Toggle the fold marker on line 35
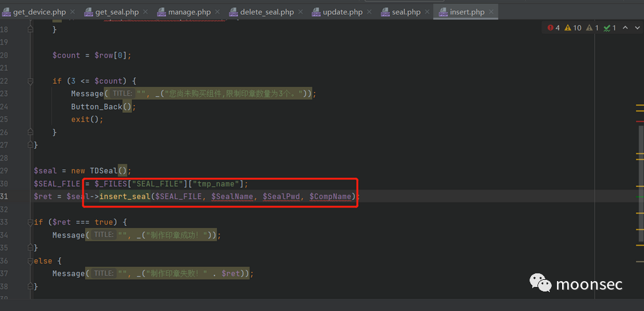The image size is (644, 311). point(31,248)
